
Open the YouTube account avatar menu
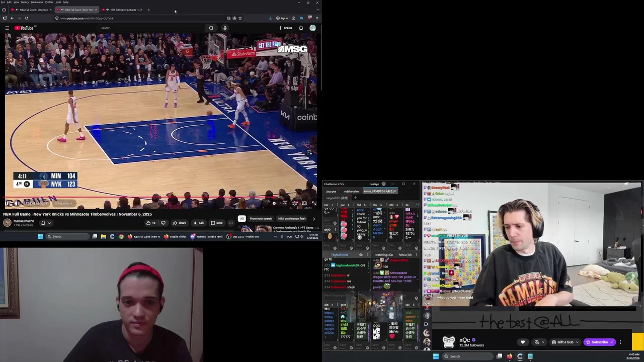coord(312,28)
